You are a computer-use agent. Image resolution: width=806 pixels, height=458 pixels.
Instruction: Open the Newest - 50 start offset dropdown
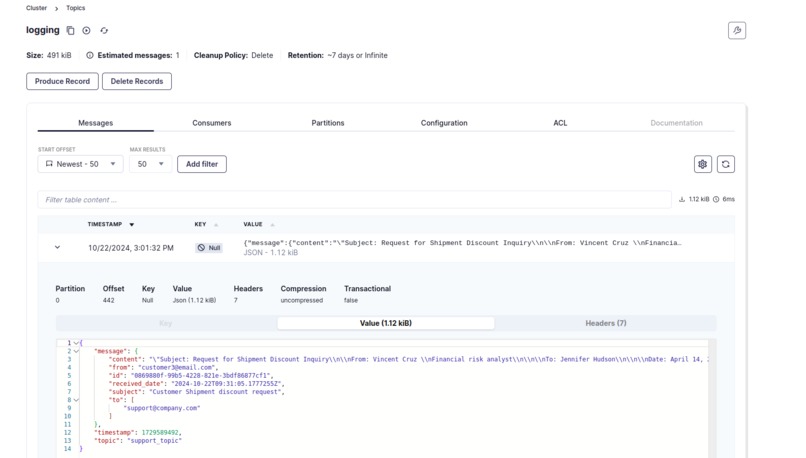pos(80,164)
